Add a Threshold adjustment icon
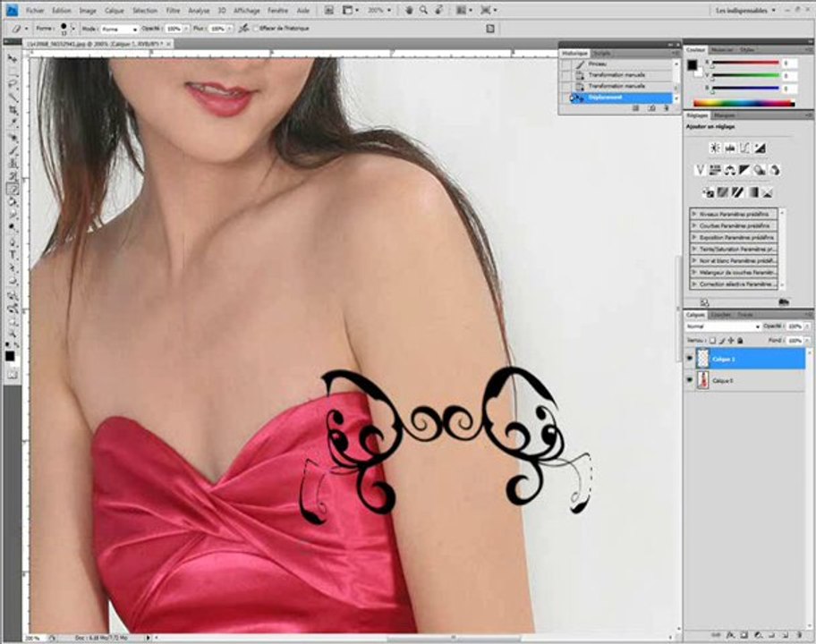Viewport: 816px width, 644px height. click(x=737, y=192)
